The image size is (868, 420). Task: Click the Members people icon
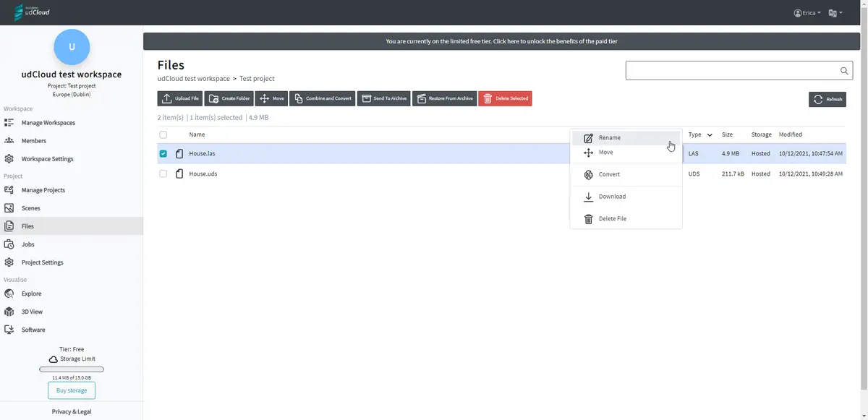point(9,141)
